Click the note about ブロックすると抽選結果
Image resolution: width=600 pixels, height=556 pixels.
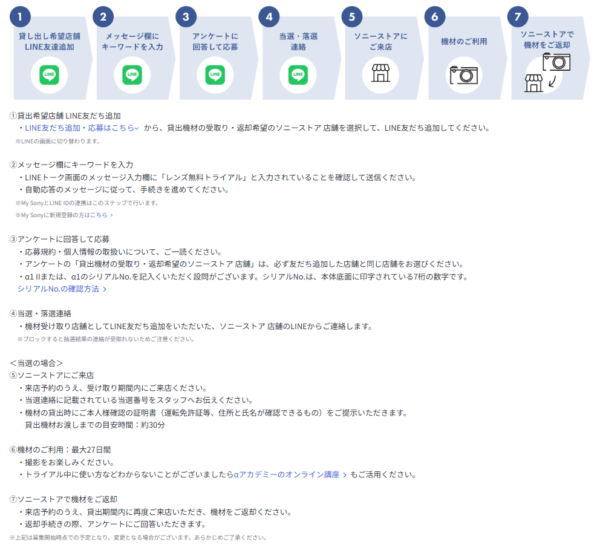[106, 339]
